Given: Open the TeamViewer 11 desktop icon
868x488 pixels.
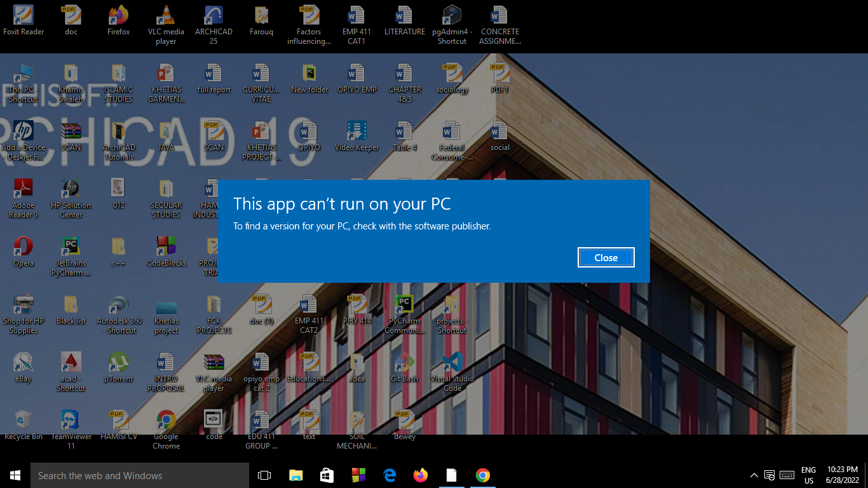Looking at the screenshot, I should coord(71,430).
